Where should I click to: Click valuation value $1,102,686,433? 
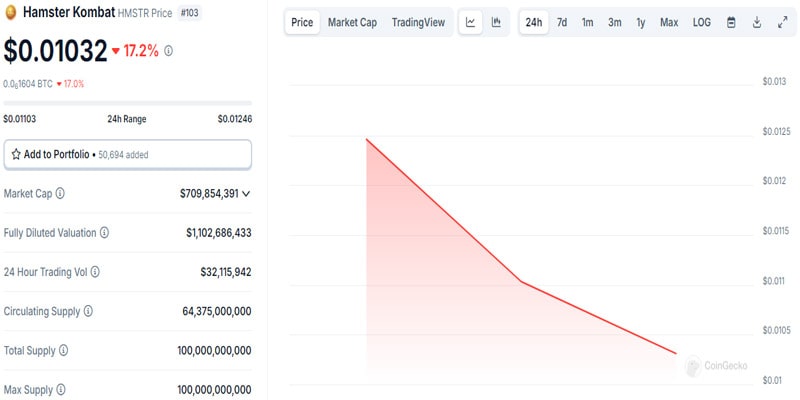219,233
